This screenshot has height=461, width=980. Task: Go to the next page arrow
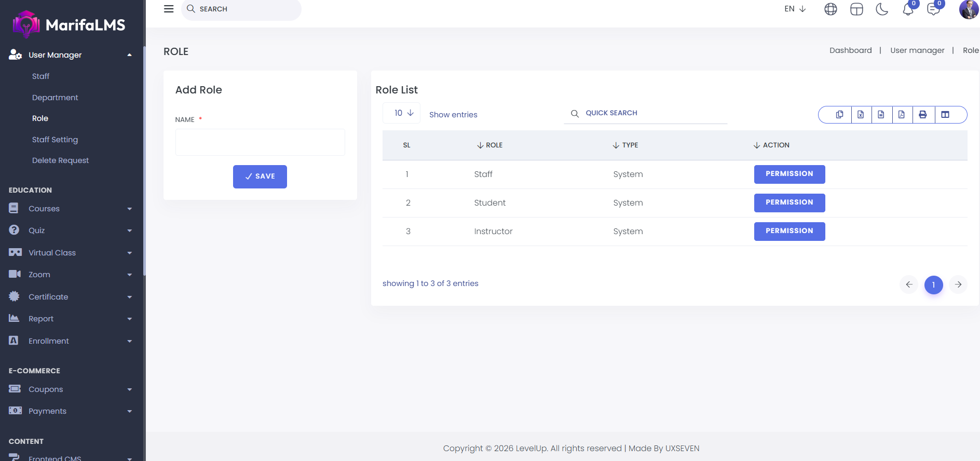[x=958, y=284]
